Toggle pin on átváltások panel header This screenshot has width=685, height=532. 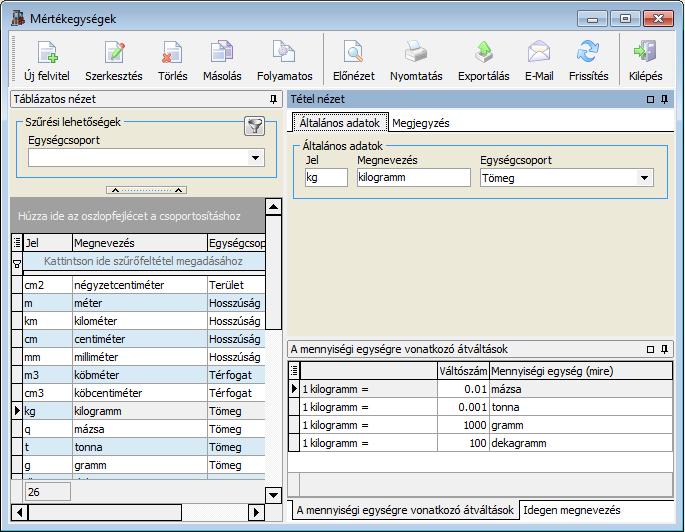(664, 349)
